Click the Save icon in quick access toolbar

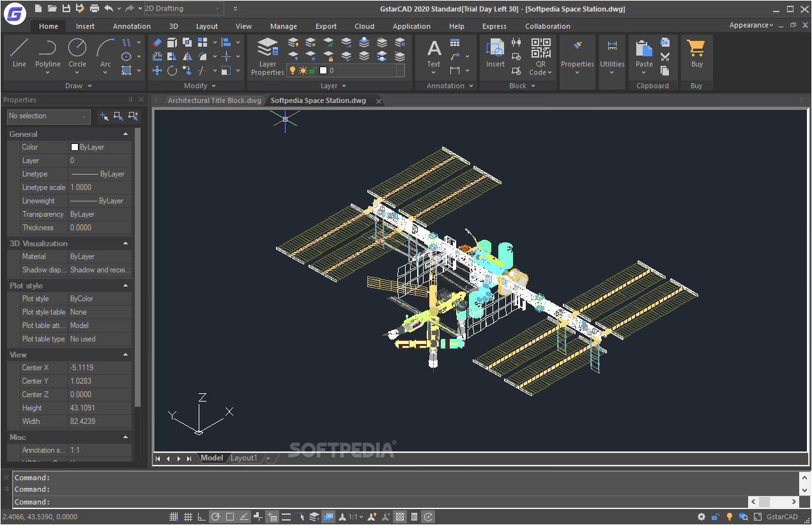[66, 8]
